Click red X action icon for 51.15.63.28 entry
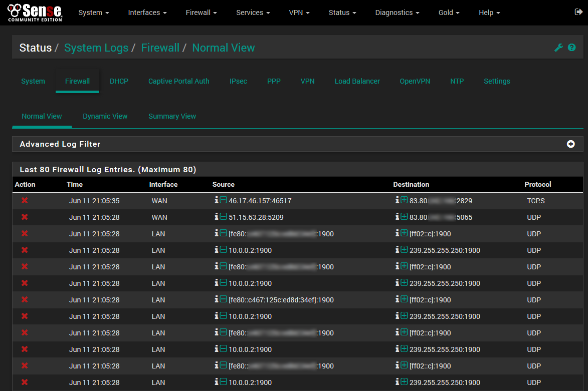 click(x=25, y=217)
